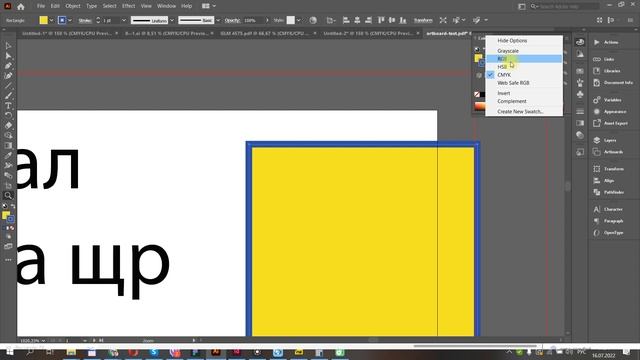Open the OpenType panel

coord(609,233)
